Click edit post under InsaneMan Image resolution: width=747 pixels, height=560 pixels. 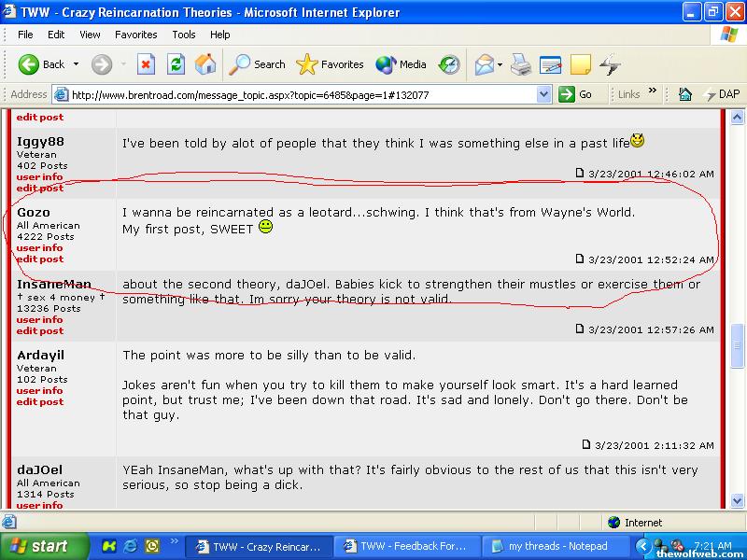[x=39, y=330]
